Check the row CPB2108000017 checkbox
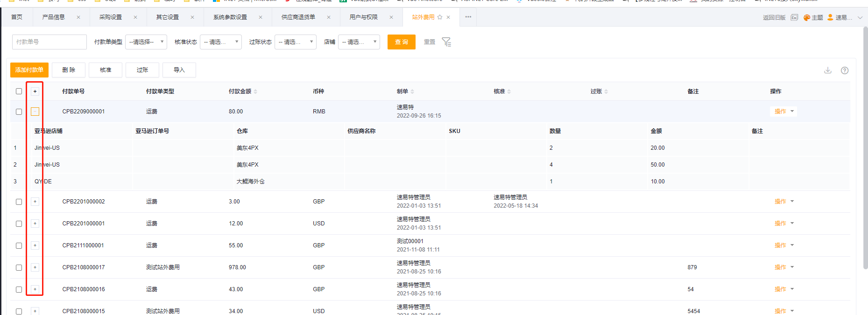868x315 pixels. coord(19,267)
